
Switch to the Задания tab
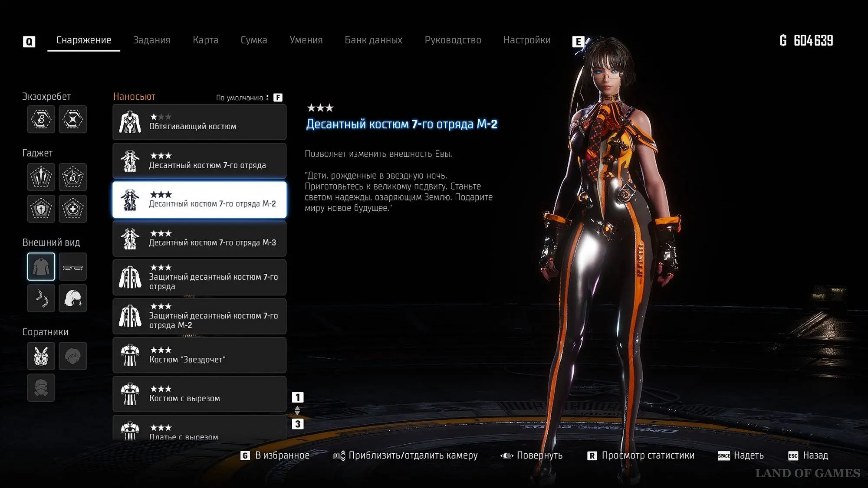(151, 40)
